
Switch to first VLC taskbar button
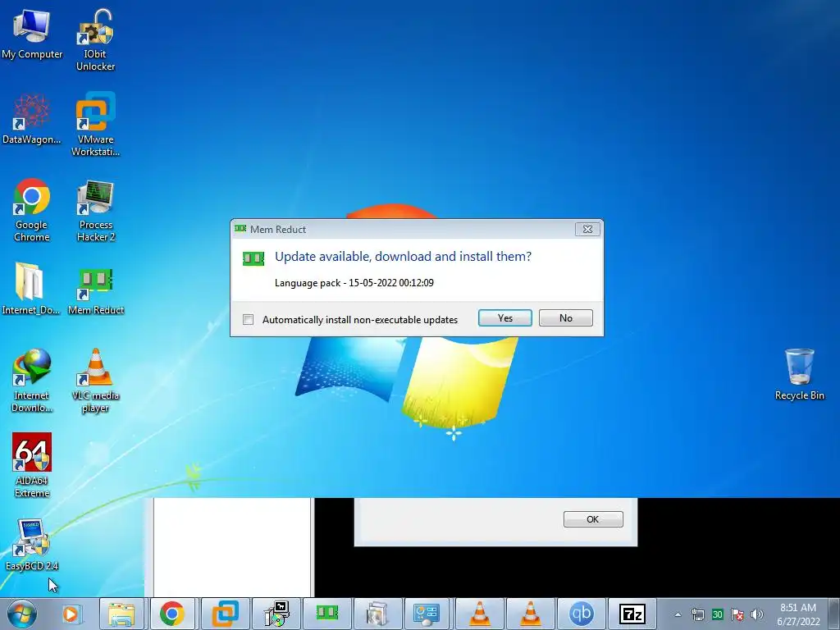479,614
